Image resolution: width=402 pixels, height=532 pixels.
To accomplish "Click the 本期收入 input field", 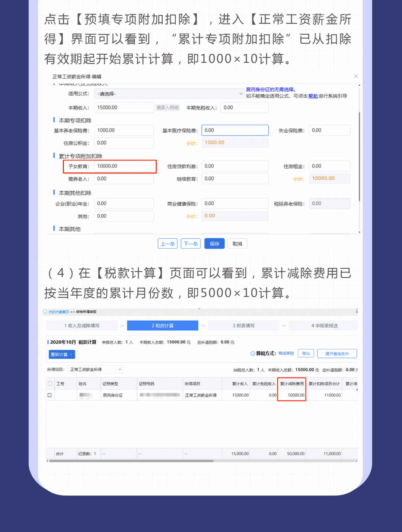I will tap(124, 108).
